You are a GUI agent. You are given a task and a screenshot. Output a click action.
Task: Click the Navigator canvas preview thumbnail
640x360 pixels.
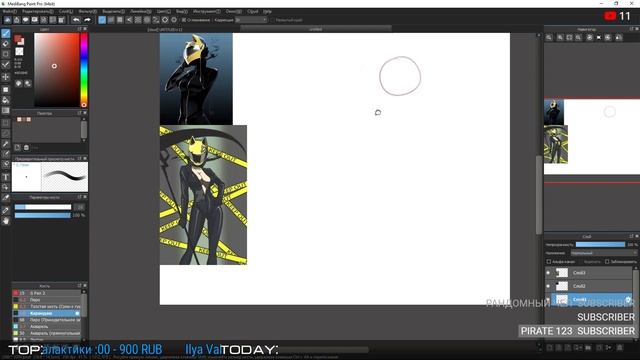click(x=592, y=136)
